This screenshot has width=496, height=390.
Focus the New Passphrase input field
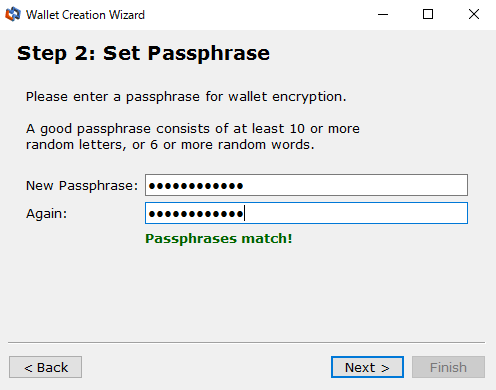click(x=306, y=185)
